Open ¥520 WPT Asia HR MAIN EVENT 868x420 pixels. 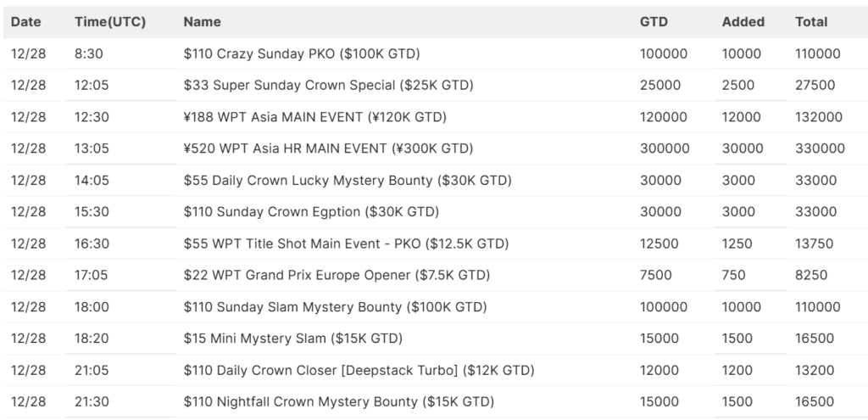pyautogui.click(x=328, y=148)
